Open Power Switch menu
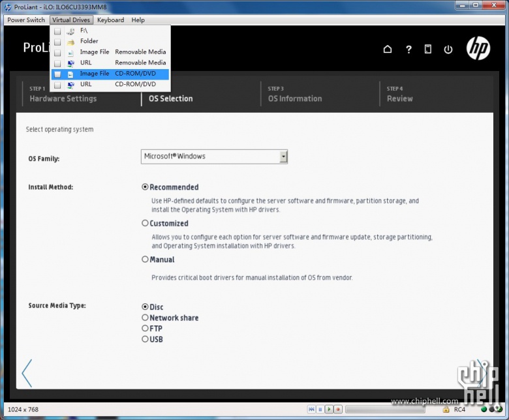 point(26,20)
